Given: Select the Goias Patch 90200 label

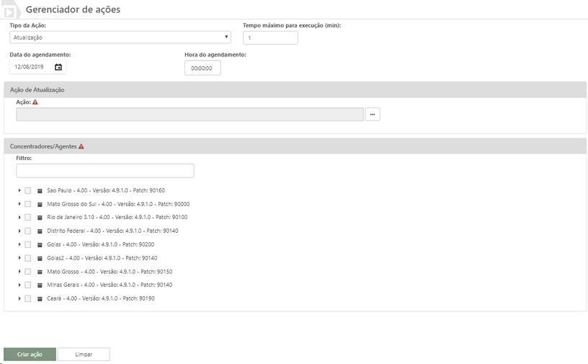Looking at the screenshot, I should (100, 244).
